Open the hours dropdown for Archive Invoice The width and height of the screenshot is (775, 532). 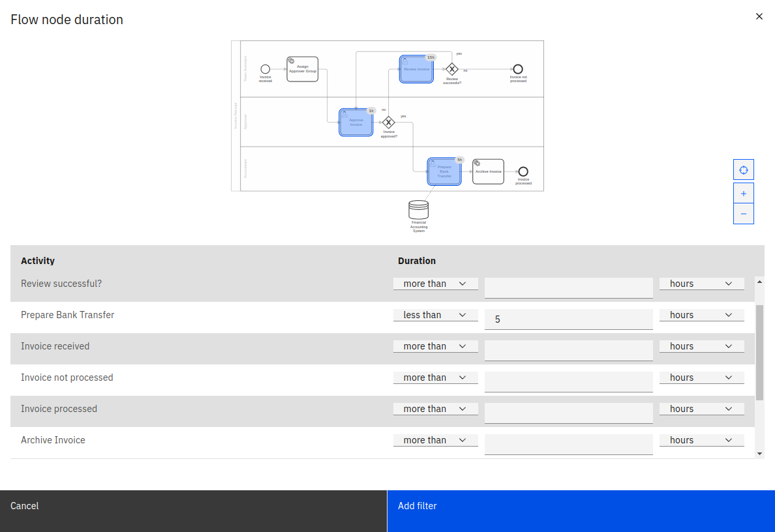click(701, 439)
